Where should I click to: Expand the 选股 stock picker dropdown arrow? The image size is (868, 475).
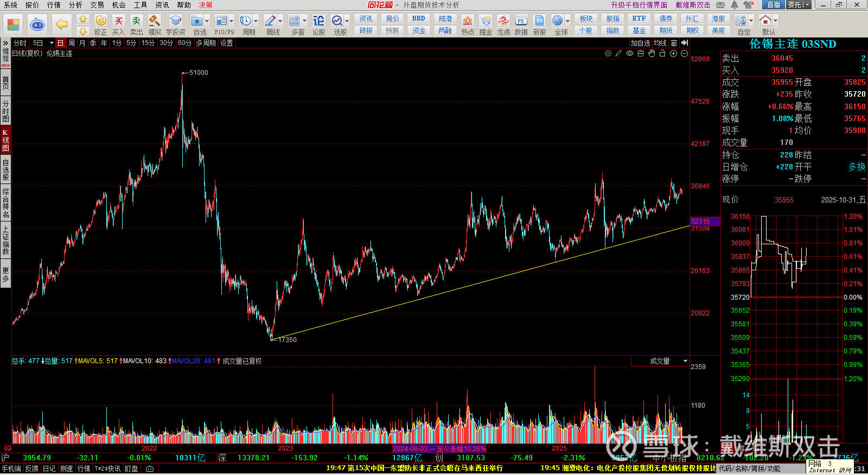(347, 21)
